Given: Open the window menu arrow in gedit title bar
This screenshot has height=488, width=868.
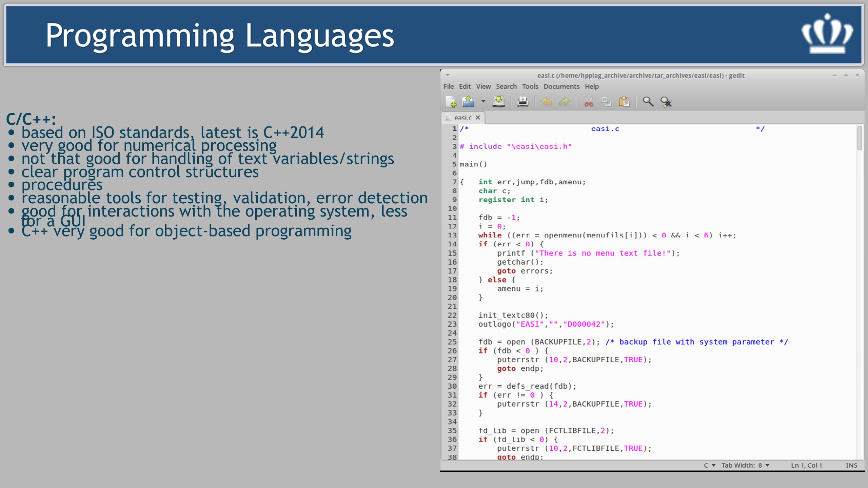Looking at the screenshot, I should [447, 75].
